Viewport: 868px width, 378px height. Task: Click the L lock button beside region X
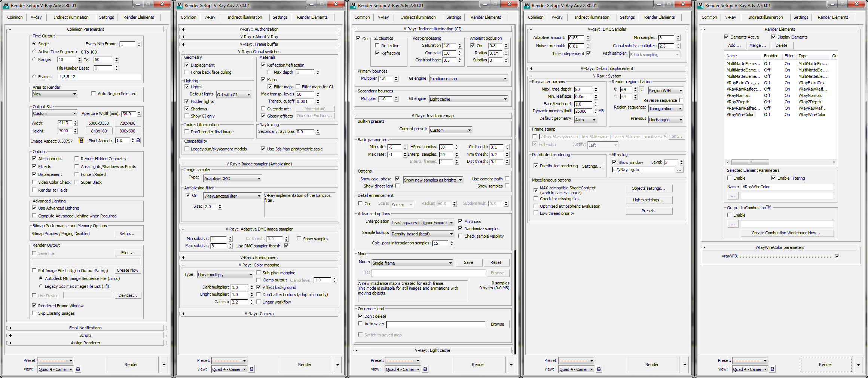pyautogui.click(x=641, y=90)
